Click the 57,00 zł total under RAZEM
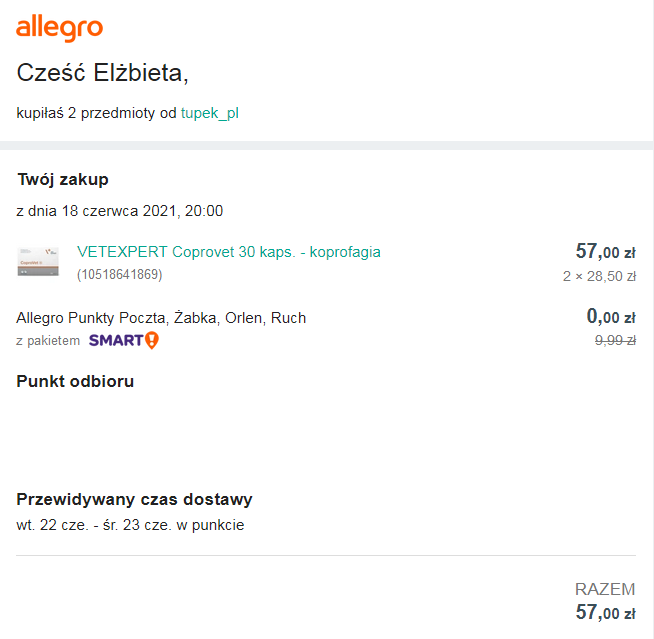Screen dimensions: 654x639 pyautogui.click(x=605, y=612)
